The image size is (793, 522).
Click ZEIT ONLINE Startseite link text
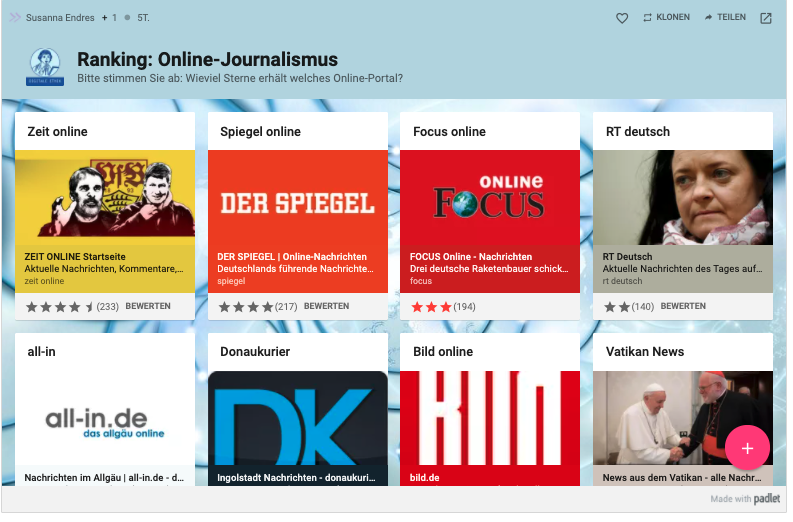(75, 256)
